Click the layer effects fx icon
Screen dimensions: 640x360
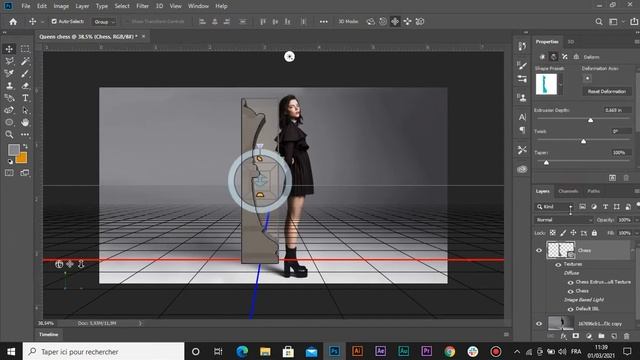564,336
